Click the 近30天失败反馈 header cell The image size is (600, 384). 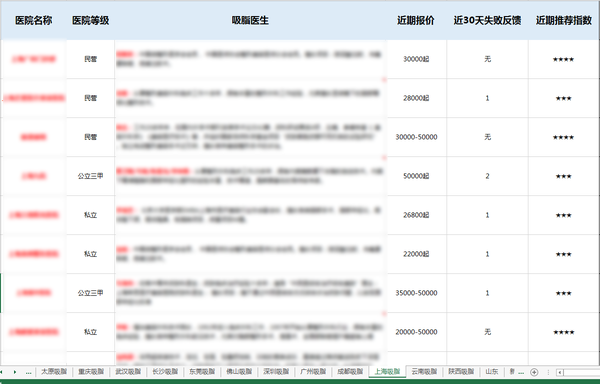tap(487, 20)
